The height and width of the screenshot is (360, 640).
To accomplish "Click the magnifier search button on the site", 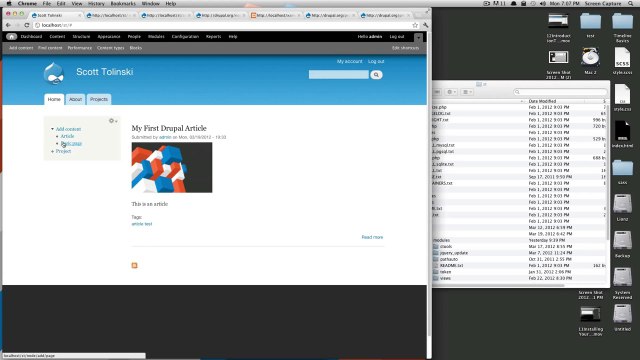I will coord(376,75).
